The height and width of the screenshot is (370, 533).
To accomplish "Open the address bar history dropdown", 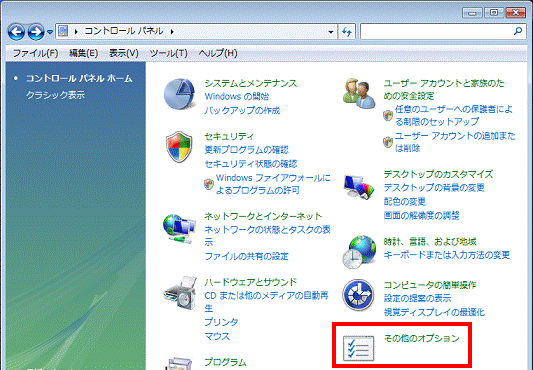I will (x=331, y=32).
